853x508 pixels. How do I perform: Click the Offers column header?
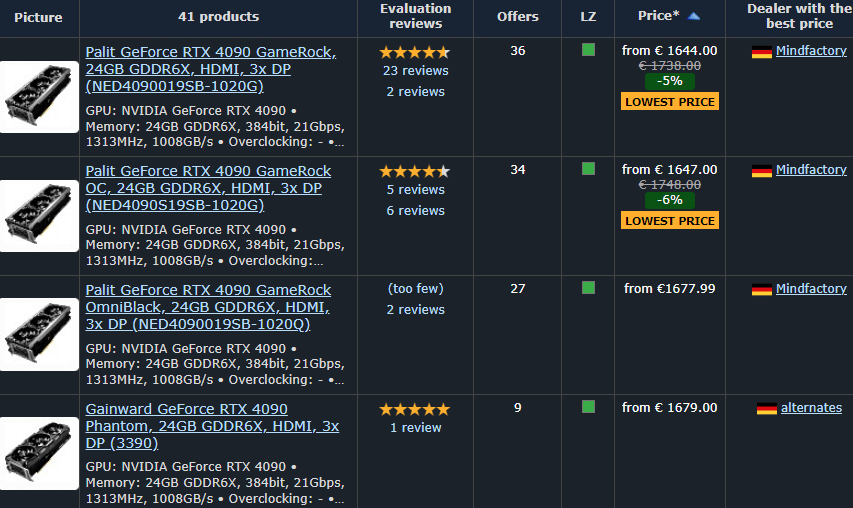(517, 17)
